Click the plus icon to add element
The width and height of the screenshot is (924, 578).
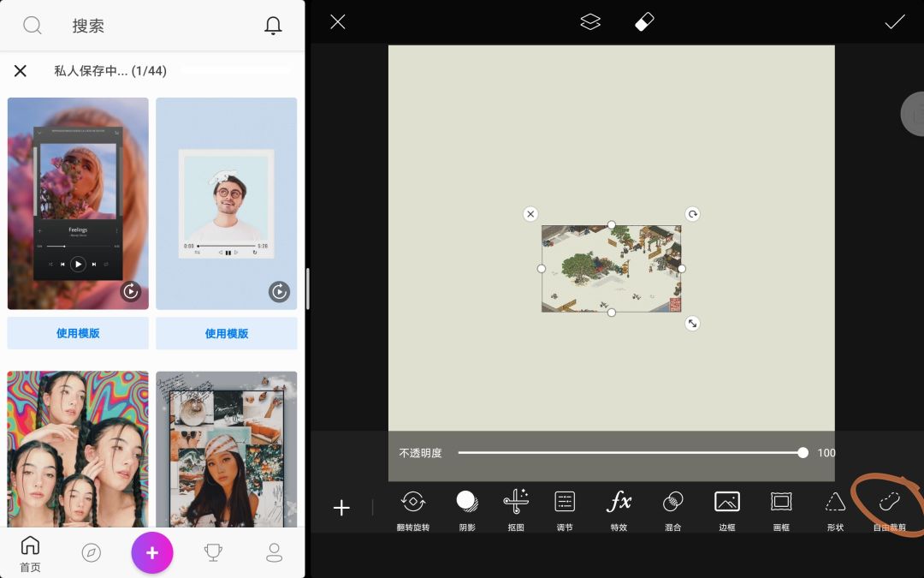pos(341,508)
